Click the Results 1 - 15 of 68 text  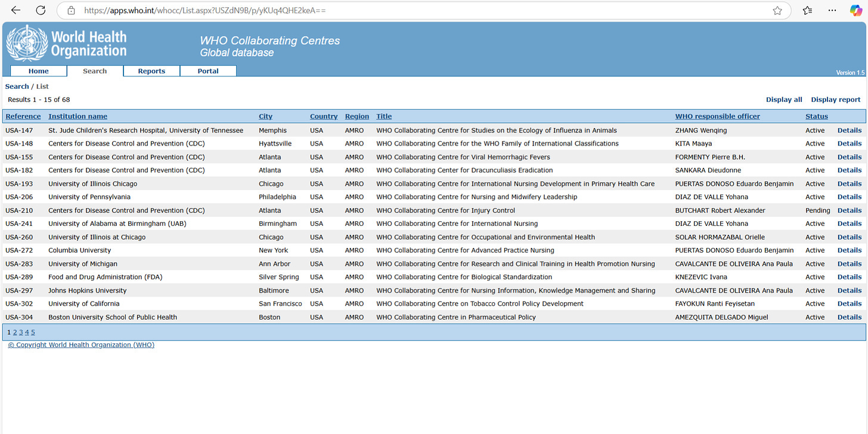click(x=39, y=100)
